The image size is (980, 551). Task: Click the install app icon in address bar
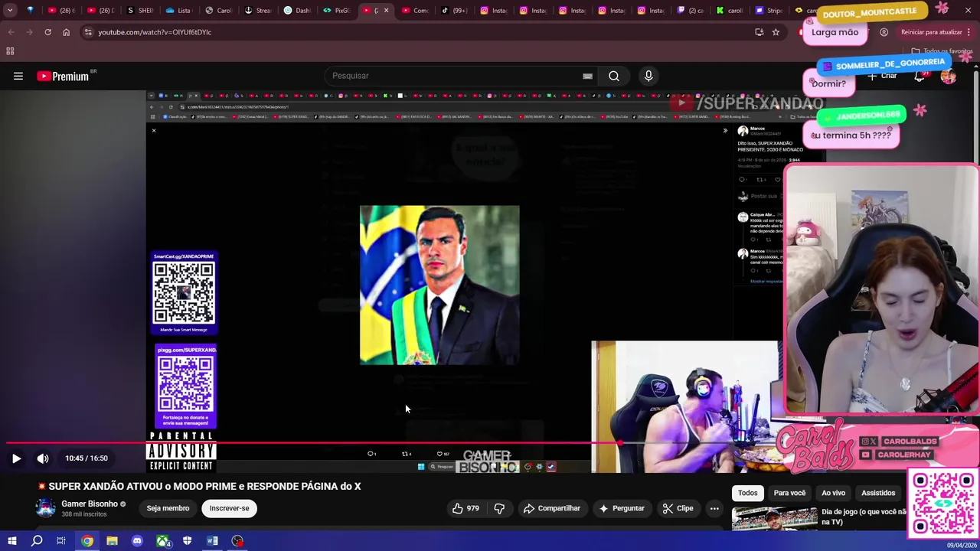[759, 32]
